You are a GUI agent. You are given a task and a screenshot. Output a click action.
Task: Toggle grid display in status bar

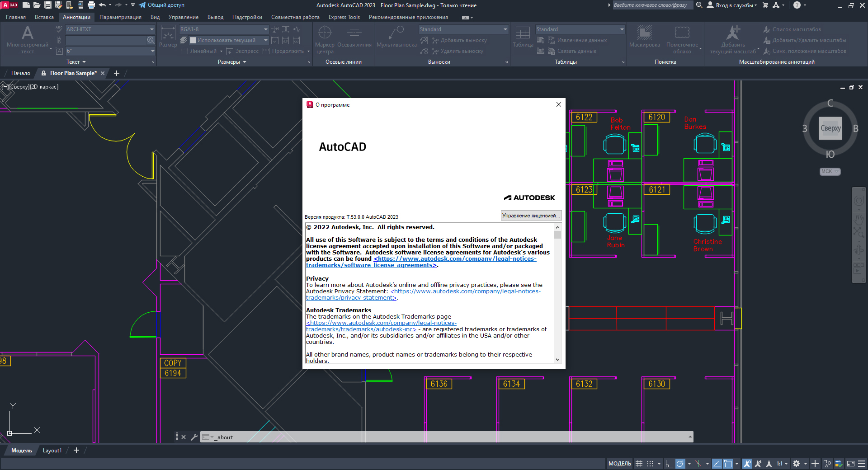639,464
